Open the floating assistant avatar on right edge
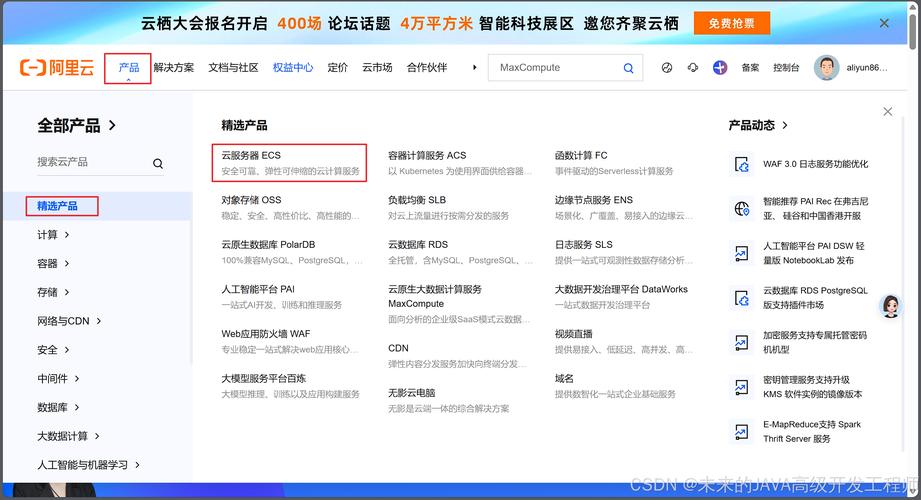 [891, 306]
